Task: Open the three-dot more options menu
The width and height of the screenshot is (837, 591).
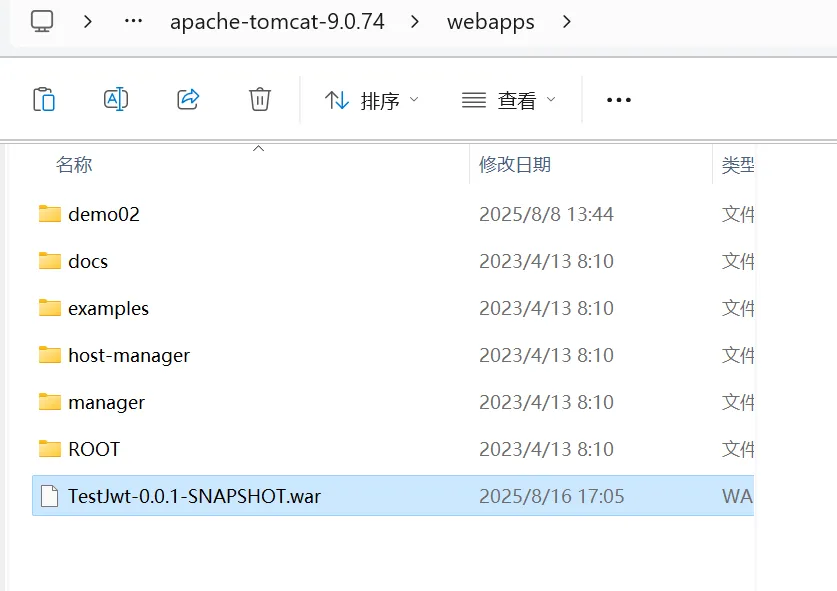Action: tap(619, 100)
